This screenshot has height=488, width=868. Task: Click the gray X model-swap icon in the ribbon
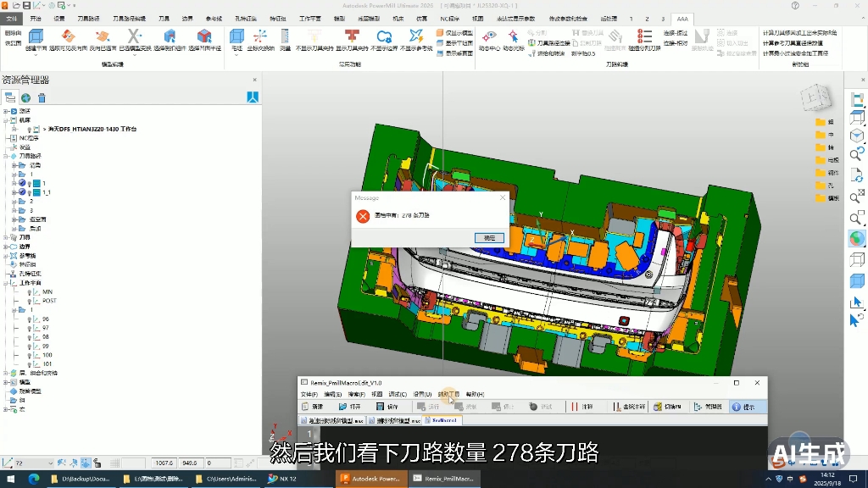tap(134, 36)
